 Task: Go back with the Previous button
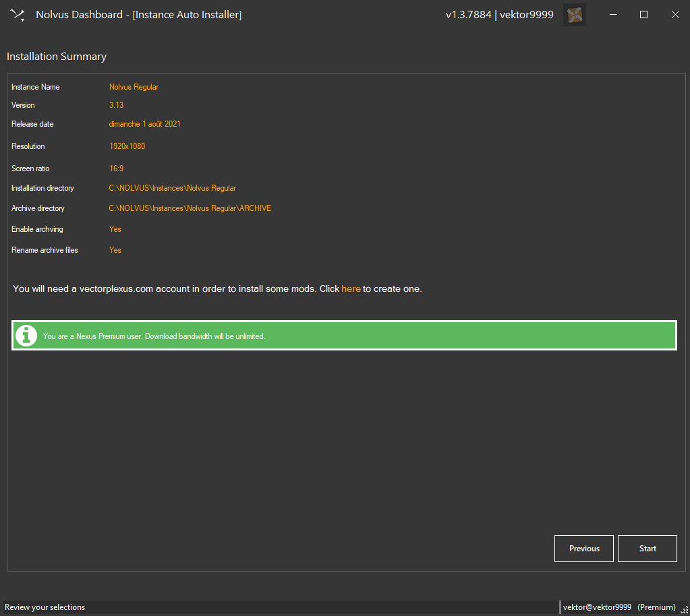(584, 549)
